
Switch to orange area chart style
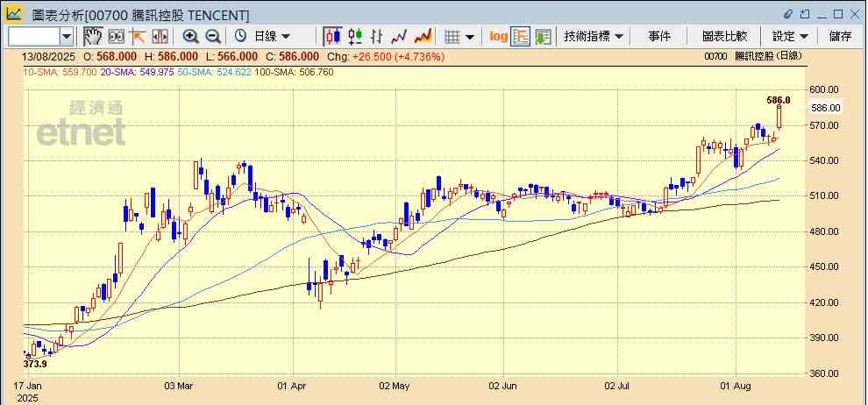(x=423, y=37)
